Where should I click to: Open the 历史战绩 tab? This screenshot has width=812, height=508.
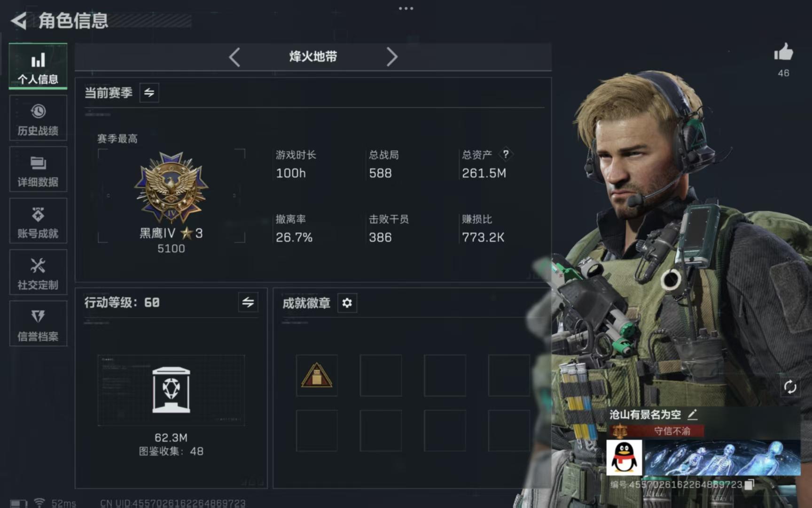(x=38, y=119)
